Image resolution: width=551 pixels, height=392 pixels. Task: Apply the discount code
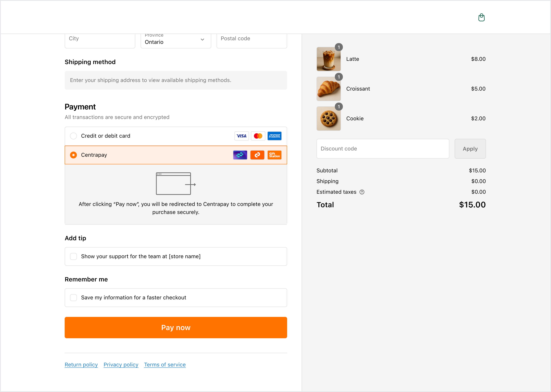(x=470, y=149)
